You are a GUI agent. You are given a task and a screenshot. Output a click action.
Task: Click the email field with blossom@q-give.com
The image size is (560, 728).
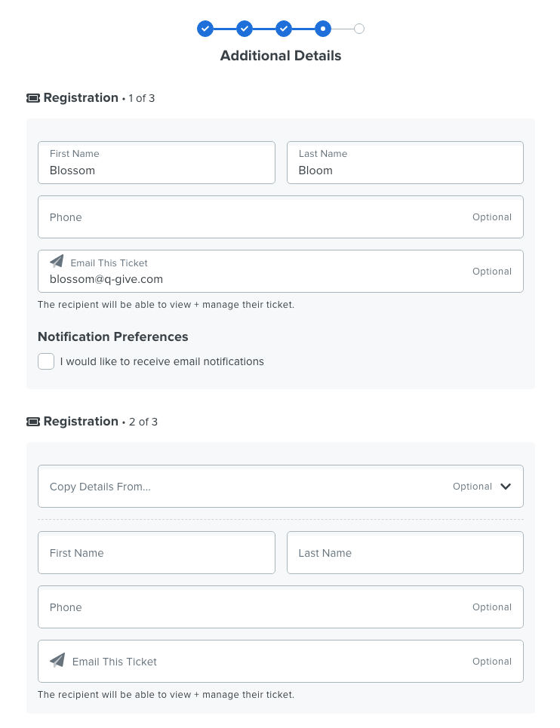tap(281, 271)
